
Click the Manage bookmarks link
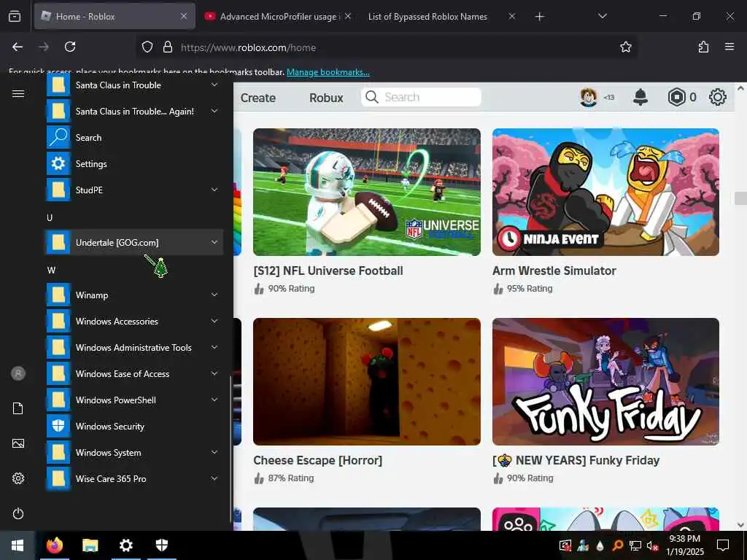[328, 72]
